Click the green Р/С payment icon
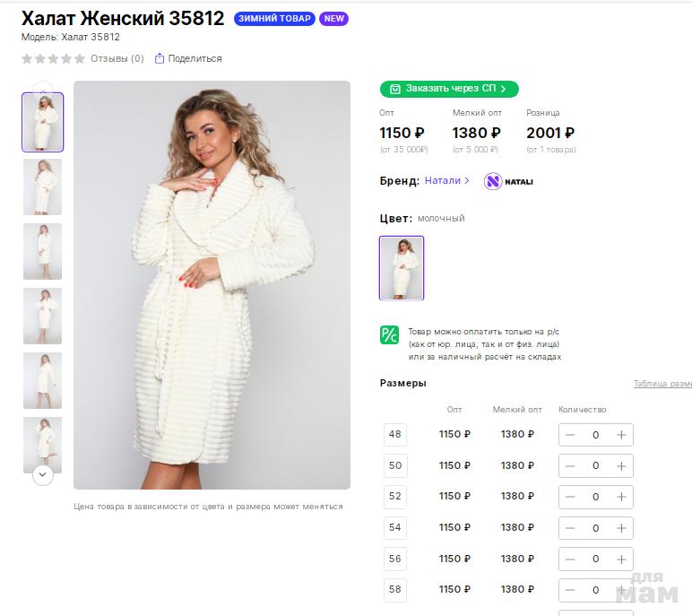 point(389,334)
